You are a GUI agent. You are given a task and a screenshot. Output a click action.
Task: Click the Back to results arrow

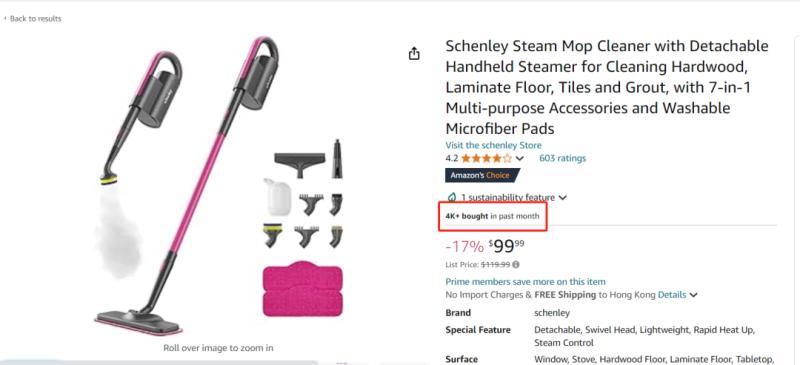[5, 18]
